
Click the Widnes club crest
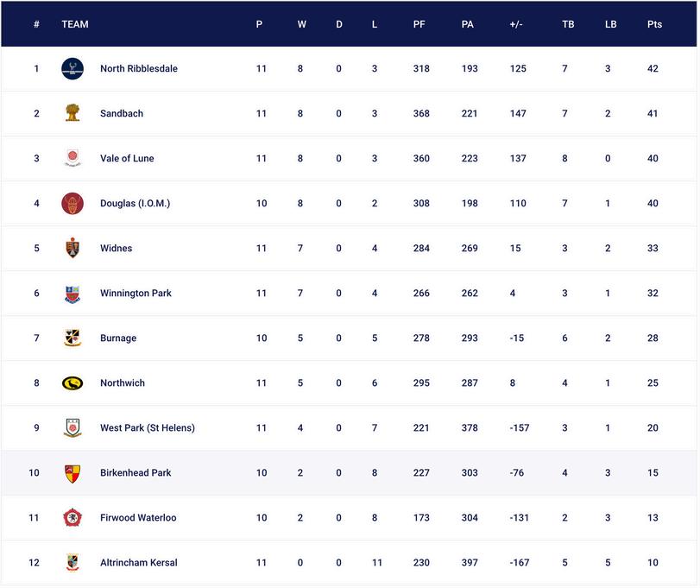(73, 249)
